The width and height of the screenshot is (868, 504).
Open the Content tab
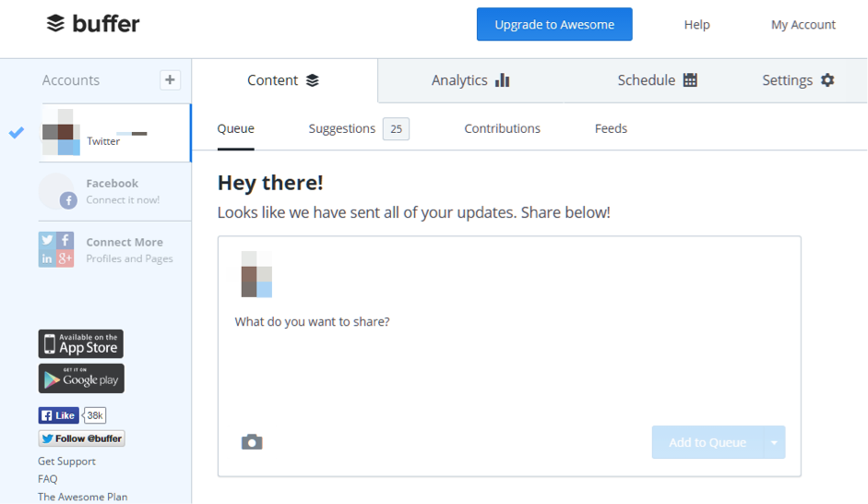point(284,80)
